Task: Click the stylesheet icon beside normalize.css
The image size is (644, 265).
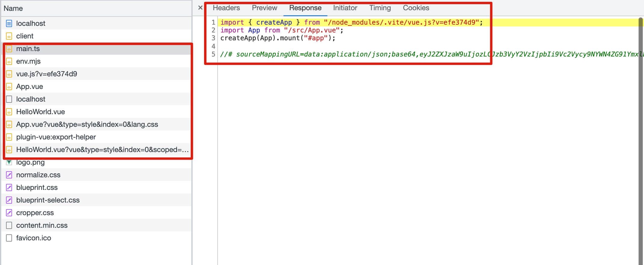Action: click(x=9, y=175)
